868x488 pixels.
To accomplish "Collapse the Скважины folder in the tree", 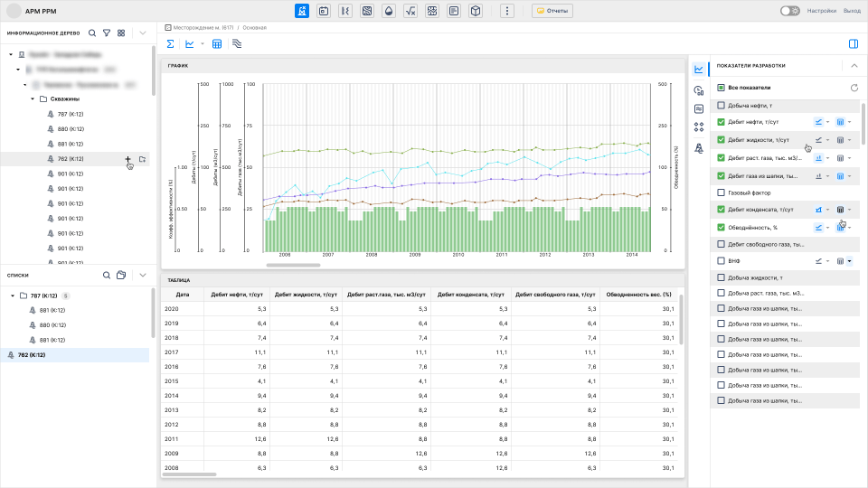I will point(32,99).
